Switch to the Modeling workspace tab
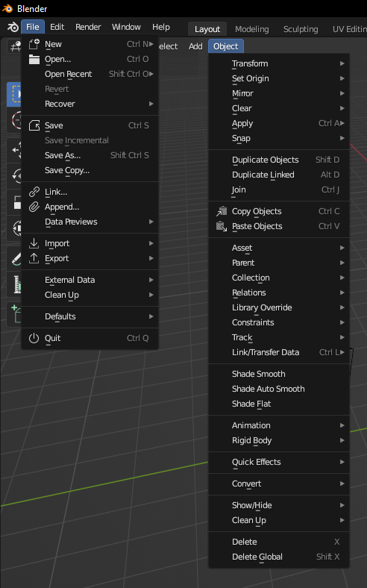367x588 pixels. click(x=252, y=29)
